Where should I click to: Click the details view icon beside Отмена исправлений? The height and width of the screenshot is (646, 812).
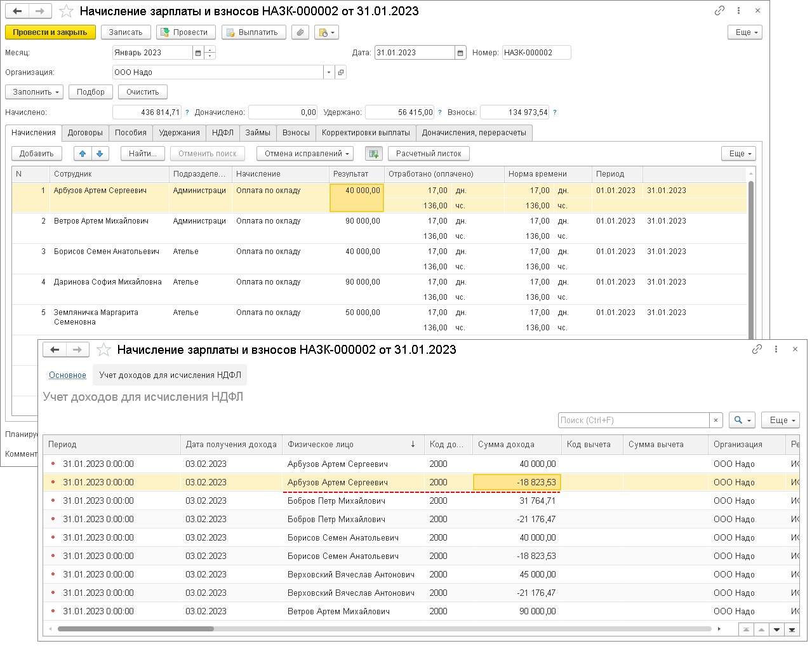[373, 154]
